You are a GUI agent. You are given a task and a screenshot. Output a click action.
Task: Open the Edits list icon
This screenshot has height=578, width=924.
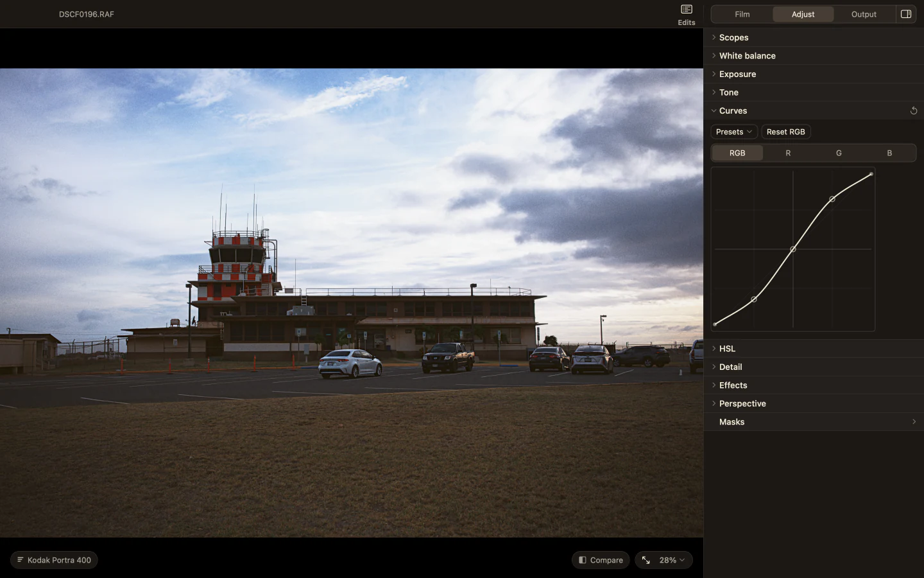(x=686, y=10)
